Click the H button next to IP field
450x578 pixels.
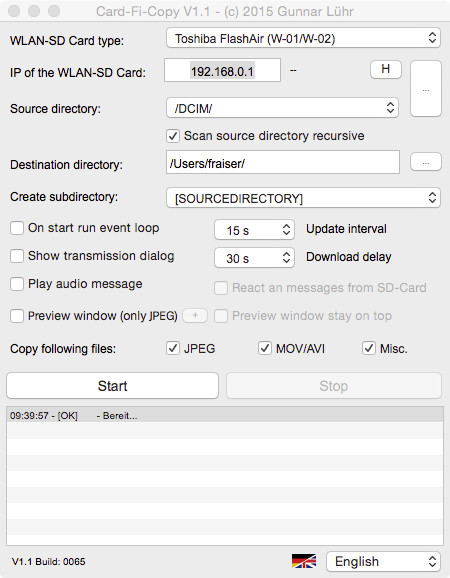tap(386, 69)
